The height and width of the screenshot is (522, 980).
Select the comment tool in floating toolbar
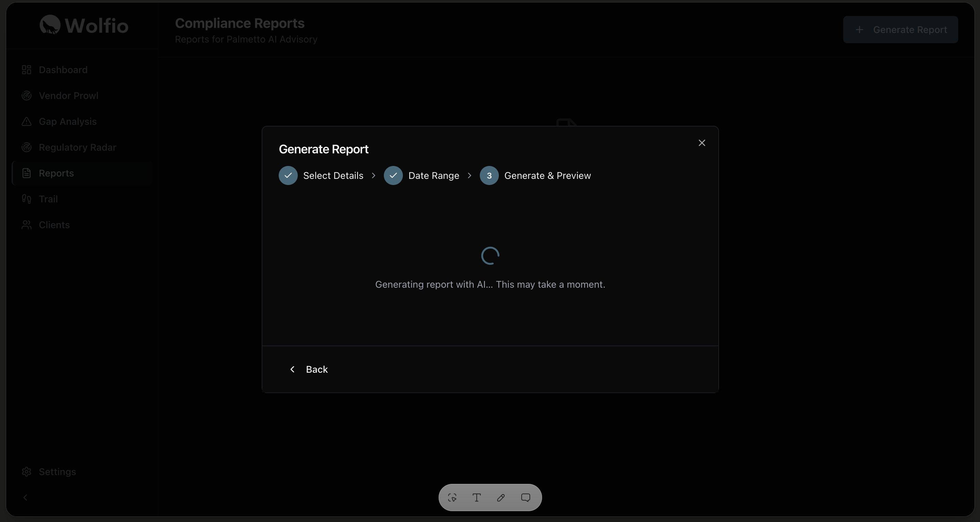[x=525, y=498]
